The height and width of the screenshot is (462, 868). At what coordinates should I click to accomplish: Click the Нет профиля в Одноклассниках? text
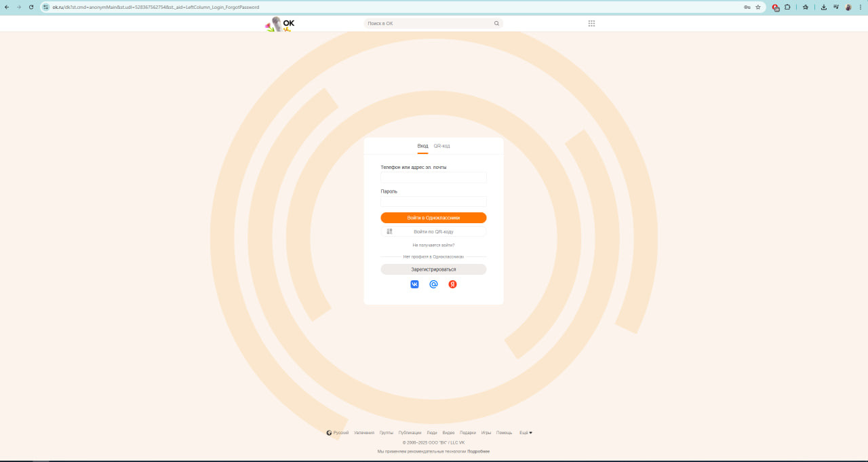[x=434, y=257]
